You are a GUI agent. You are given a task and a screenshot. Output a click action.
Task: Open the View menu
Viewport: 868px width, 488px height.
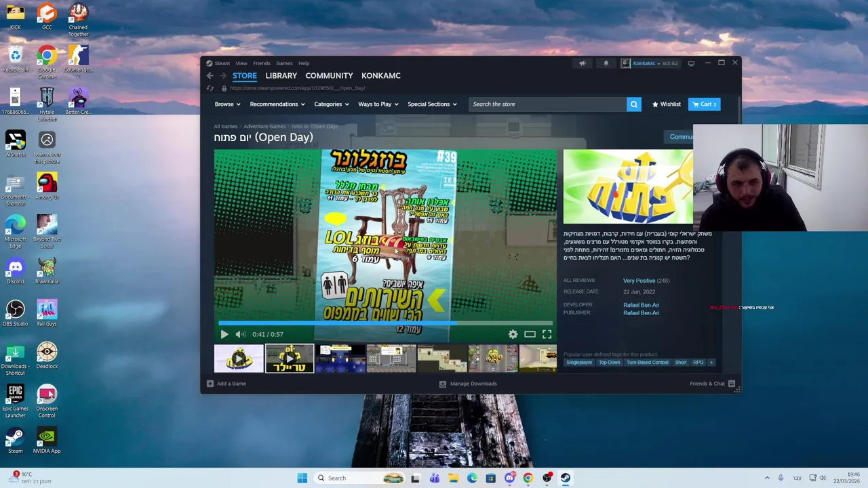click(x=241, y=63)
